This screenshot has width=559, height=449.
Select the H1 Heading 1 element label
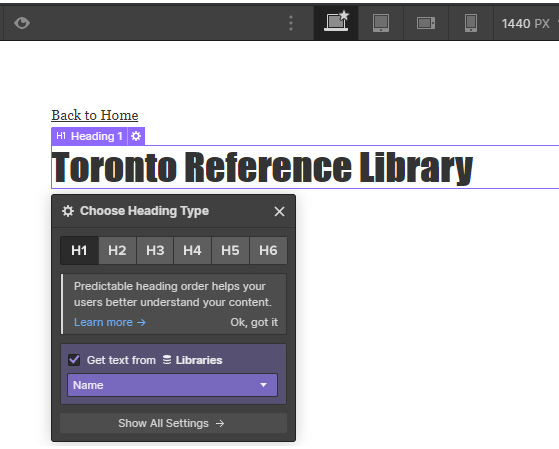pyautogui.click(x=89, y=136)
